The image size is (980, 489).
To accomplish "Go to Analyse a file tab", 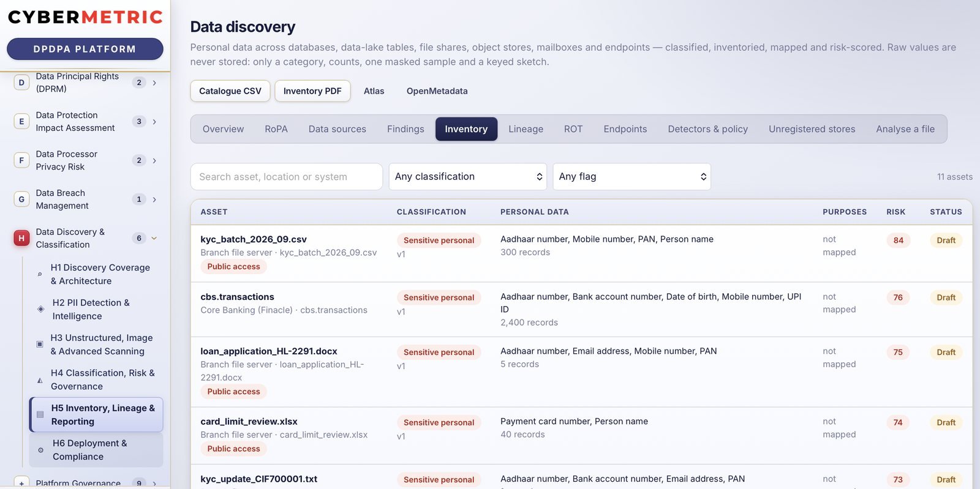I will point(905,129).
